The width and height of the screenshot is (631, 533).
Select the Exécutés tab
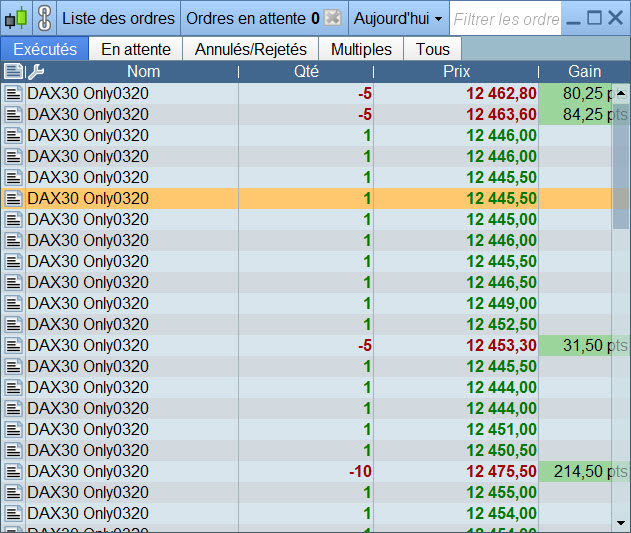(x=45, y=49)
